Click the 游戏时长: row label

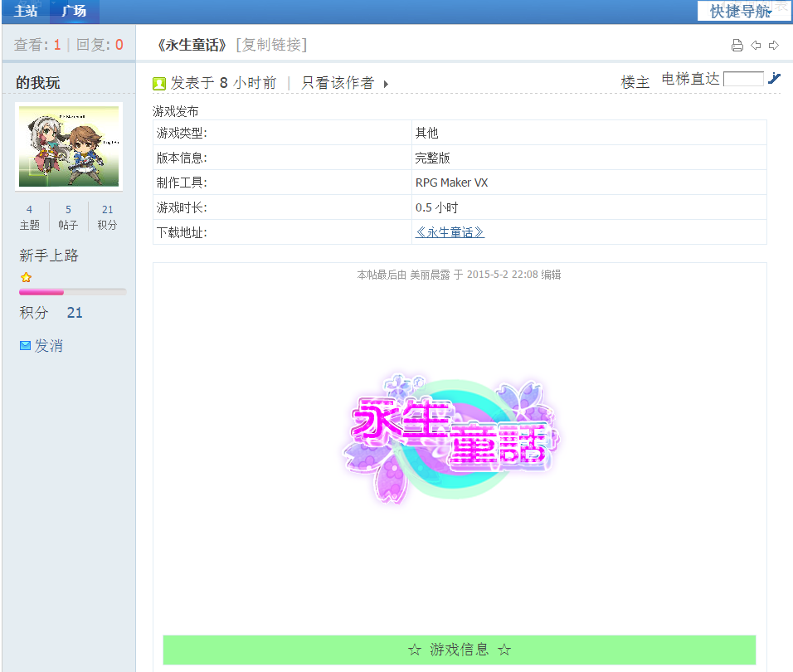[182, 207]
